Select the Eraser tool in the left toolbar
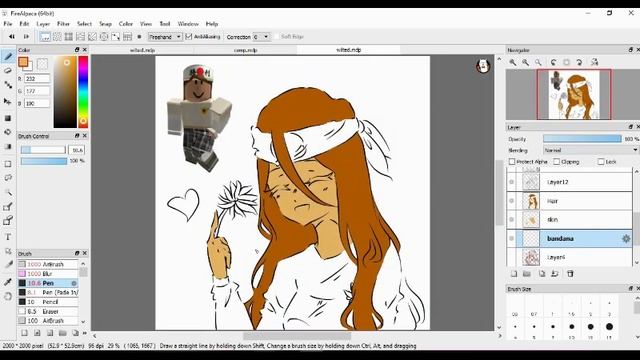Screen dimensions: 640x360 8,71
